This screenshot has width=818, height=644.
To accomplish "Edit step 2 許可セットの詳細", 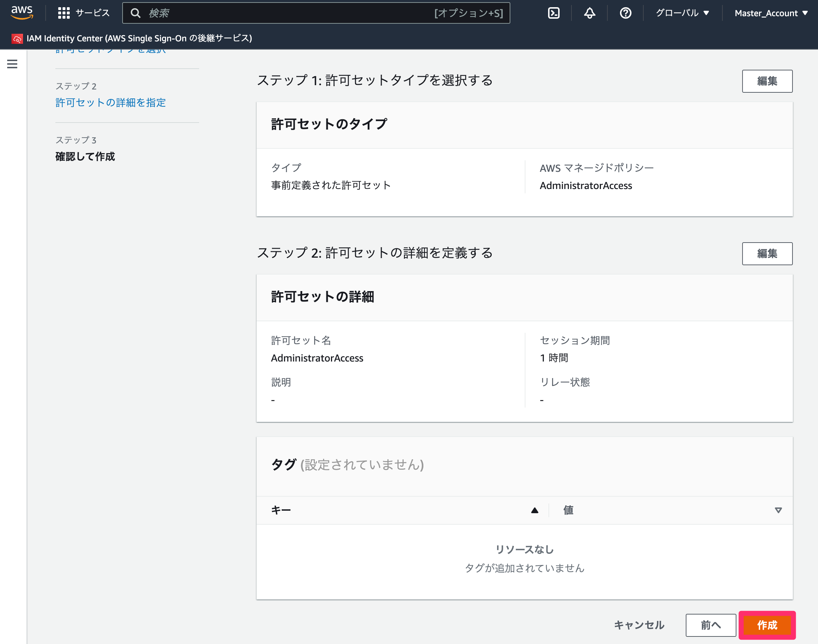I will coord(767,254).
